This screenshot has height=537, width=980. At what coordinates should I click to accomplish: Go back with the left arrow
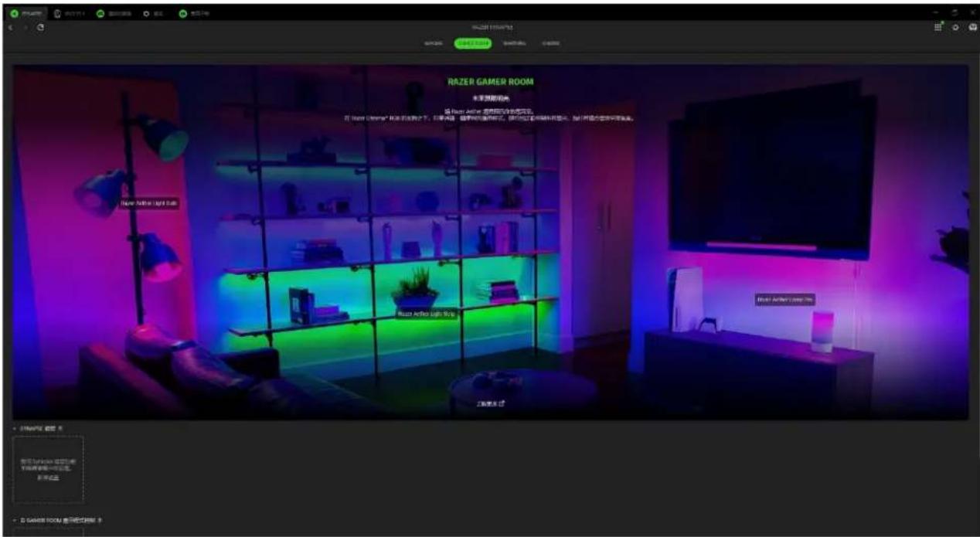coord(9,27)
